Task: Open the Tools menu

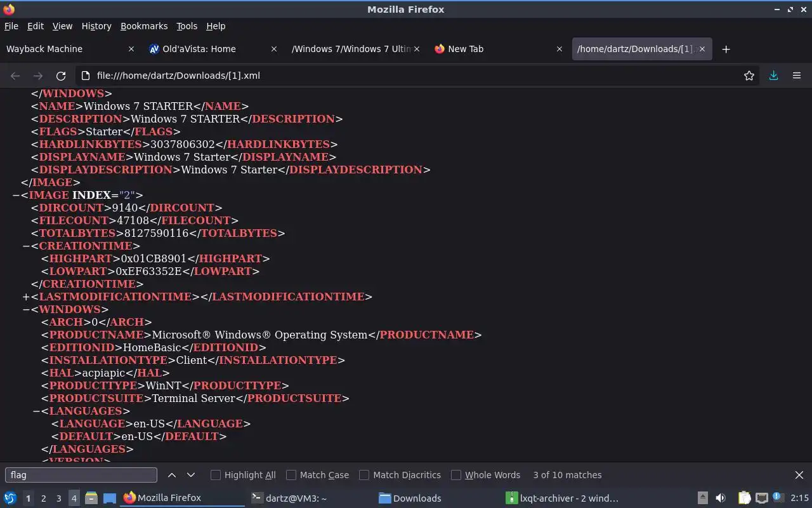Action: [187, 26]
